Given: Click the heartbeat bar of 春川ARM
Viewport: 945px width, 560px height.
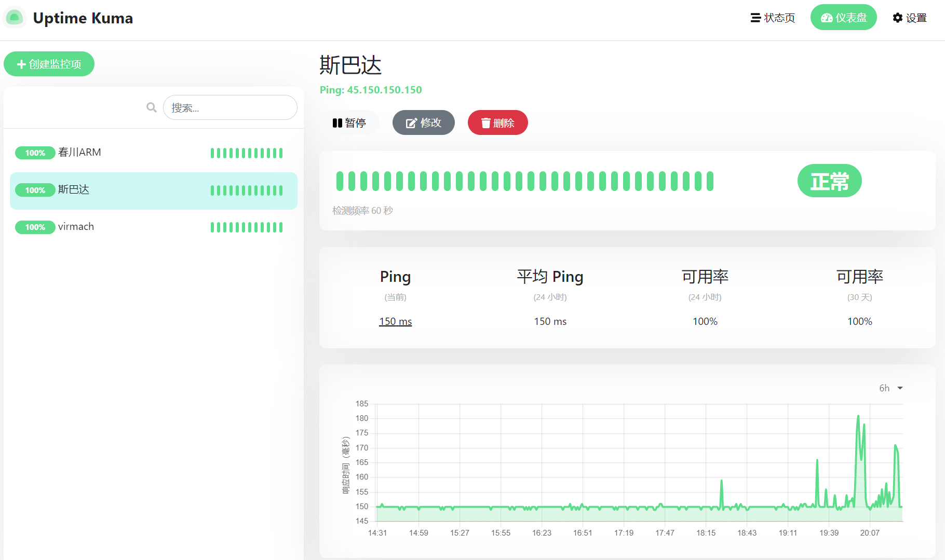Looking at the screenshot, I should pyautogui.click(x=247, y=153).
